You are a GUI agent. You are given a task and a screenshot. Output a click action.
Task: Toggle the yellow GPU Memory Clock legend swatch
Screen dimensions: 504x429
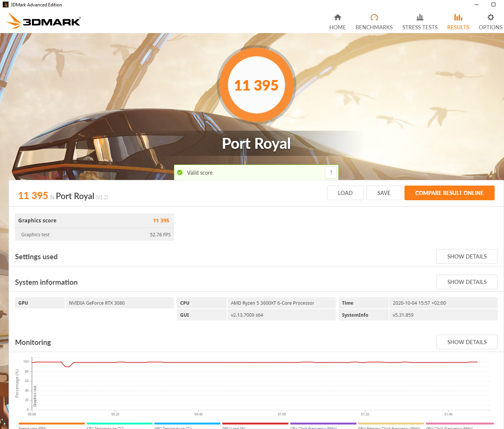click(391, 423)
